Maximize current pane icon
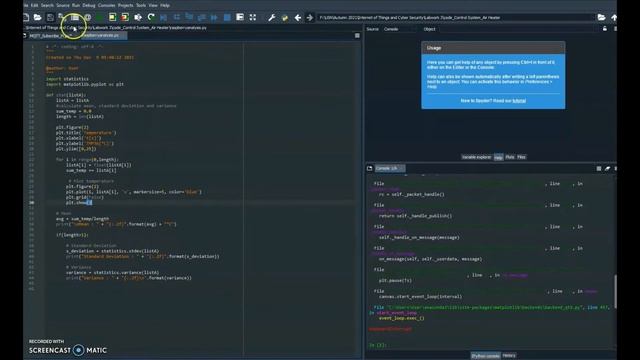This screenshot has width=640, height=360. 240,18
